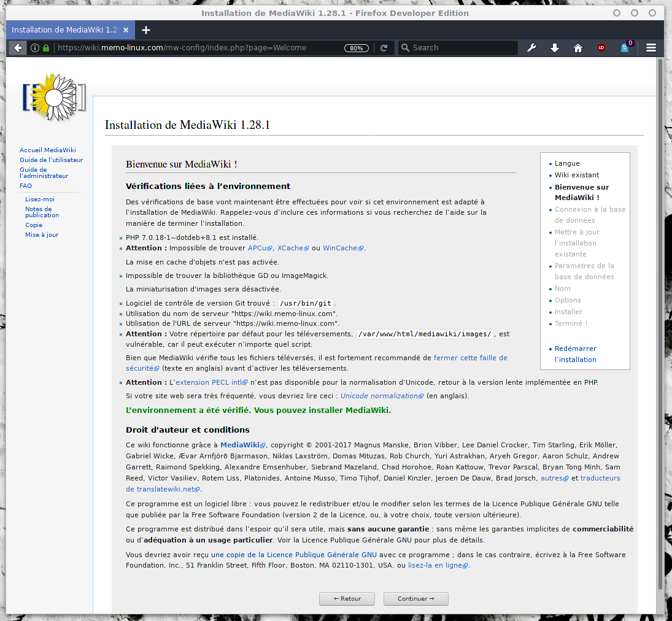Click the Continuer button
672x621 pixels.
(x=415, y=599)
